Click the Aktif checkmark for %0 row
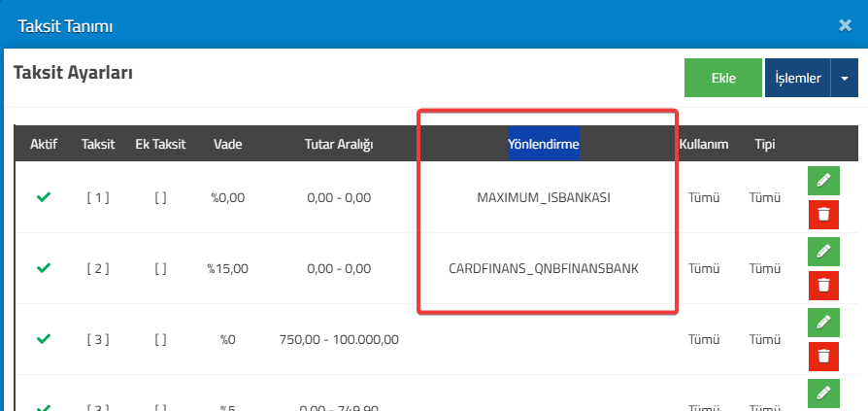Viewport: 868px width, 411px height. 44,339
